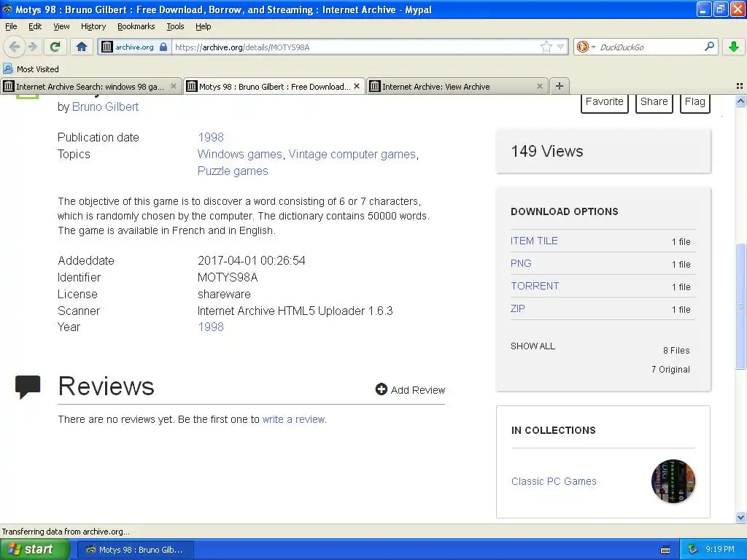Screen dimensions: 747x560
Task: Click the on-screen keyboard tray icon
Action: [665, 550]
